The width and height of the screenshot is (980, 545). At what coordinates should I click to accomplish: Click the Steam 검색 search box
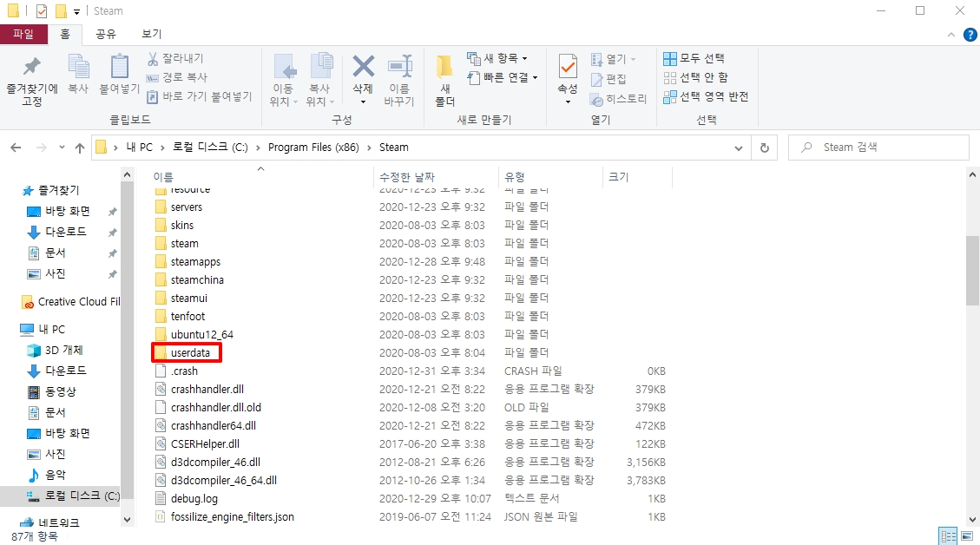pos(878,148)
